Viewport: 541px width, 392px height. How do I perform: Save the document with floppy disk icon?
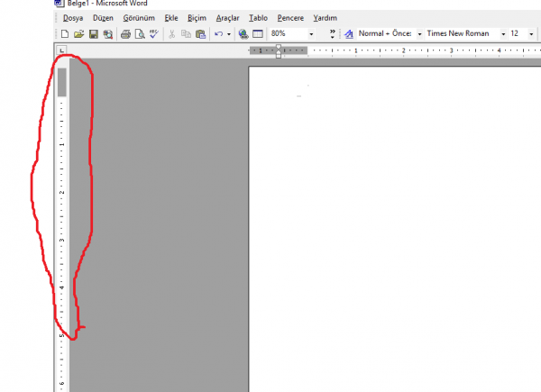94,33
